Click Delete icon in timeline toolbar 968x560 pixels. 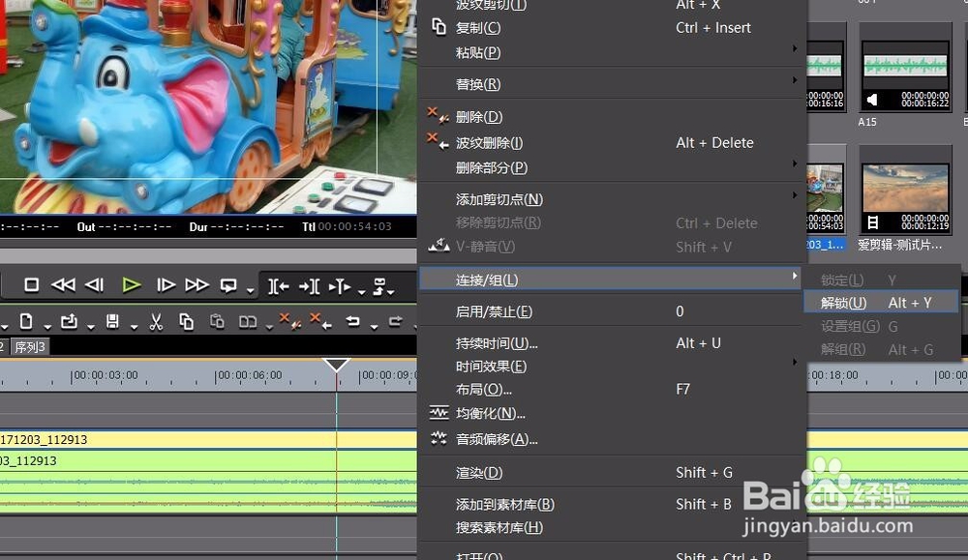point(289,321)
